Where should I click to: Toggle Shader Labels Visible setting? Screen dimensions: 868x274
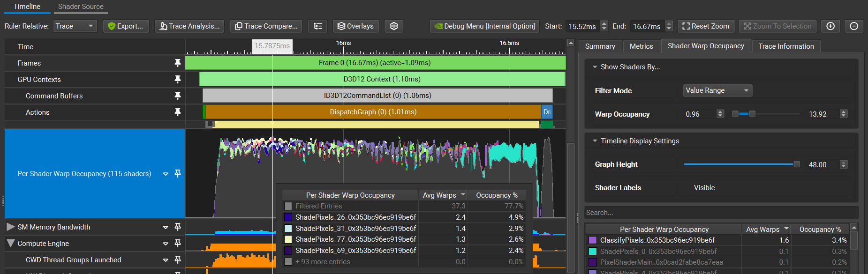pyautogui.click(x=704, y=188)
